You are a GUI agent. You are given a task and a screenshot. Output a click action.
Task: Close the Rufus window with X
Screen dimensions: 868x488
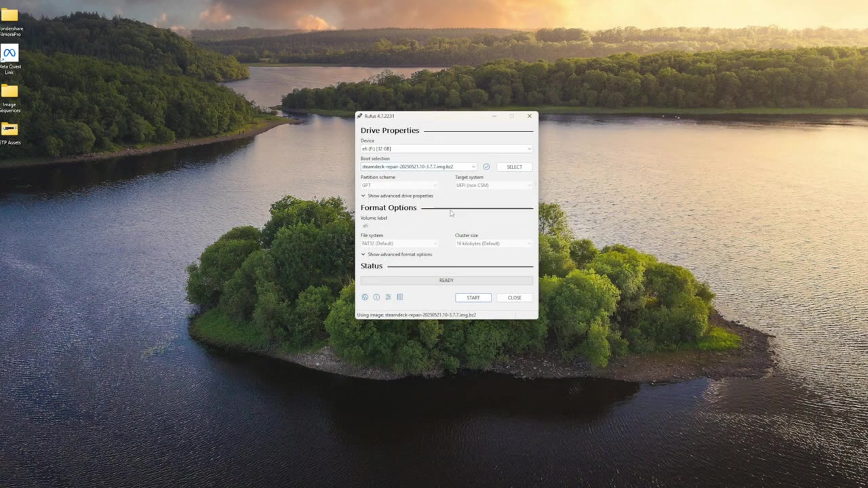[530, 116]
